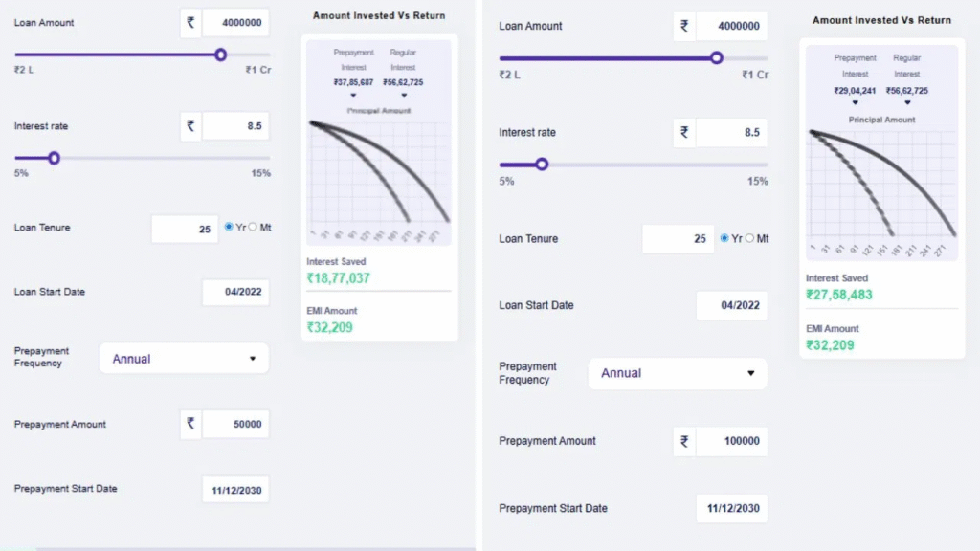Screen dimensions: 980x551
Task: Click the arrow marker under ₹29,04,241 prepayment interest
Action: click(x=855, y=102)
